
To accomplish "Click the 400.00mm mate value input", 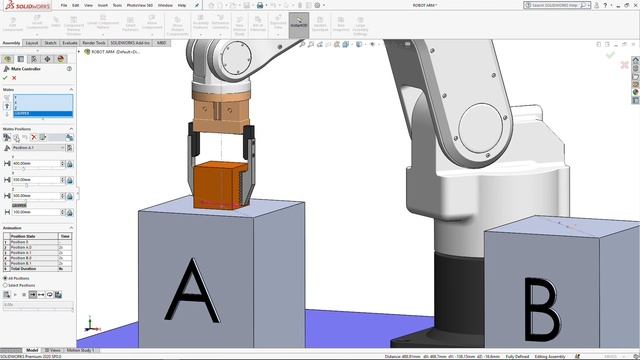I will pyautogui.click(x=36, y=164).
